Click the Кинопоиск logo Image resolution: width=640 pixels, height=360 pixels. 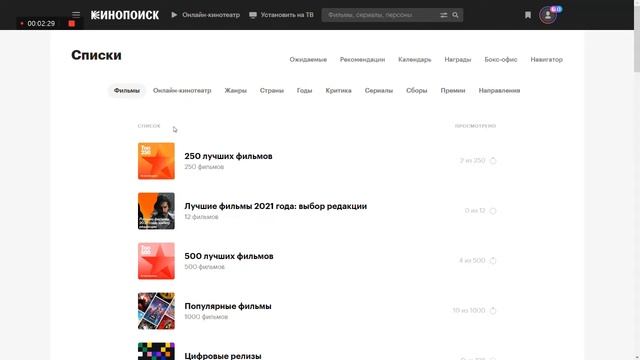pyautogui.click(x=125, y=15)
